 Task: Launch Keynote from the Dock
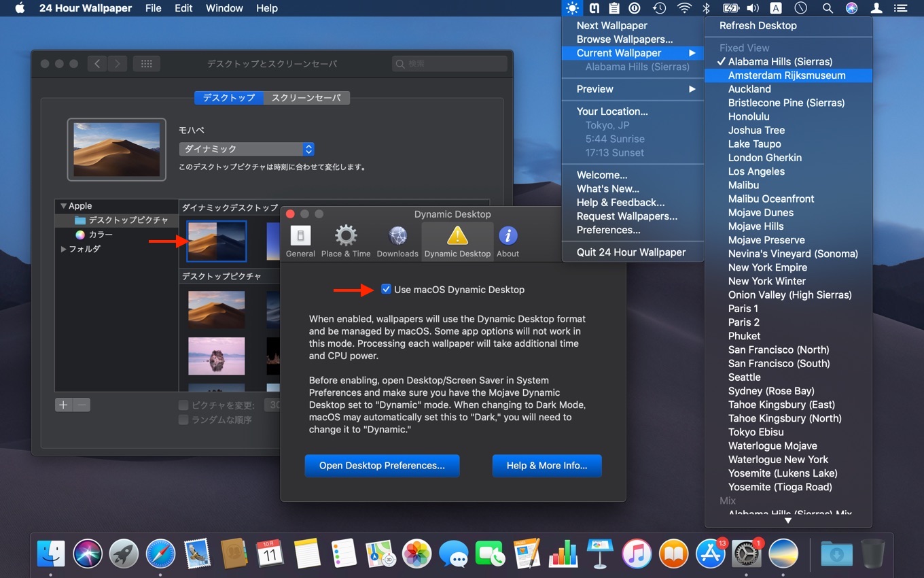599,554
